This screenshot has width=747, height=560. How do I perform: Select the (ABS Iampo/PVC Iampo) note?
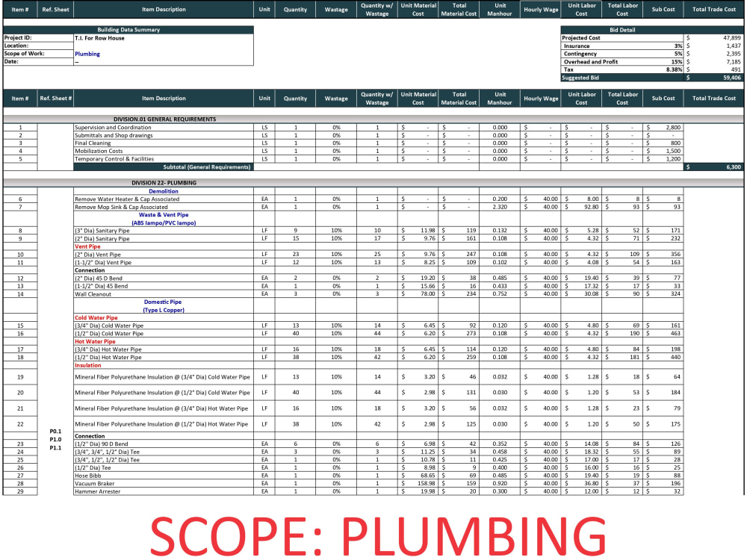[x=164, y=223]
